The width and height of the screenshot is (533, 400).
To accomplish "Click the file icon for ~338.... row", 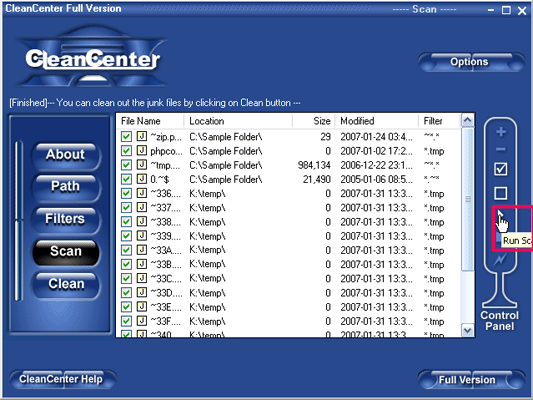I will 142,222.
